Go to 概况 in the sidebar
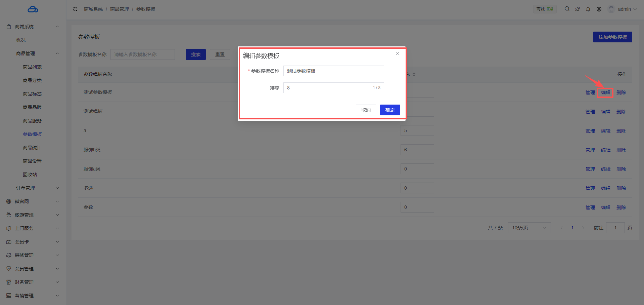The width and height of the screenshot is (644, 305). tap(21, 40)
